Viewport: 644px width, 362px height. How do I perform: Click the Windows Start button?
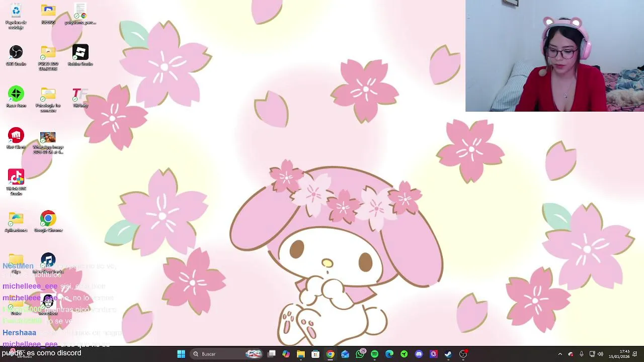pos(181,354)
